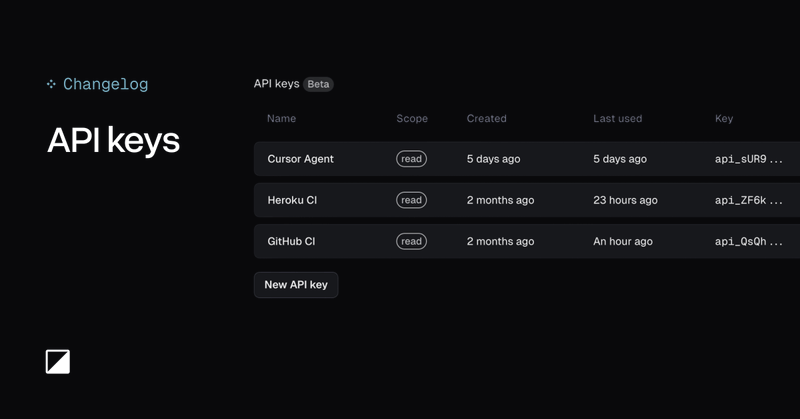The height and width of the screenshot is (419, 800).
Task: Click the read scope badge for GitHub CI
Action: tap(411, 241)
